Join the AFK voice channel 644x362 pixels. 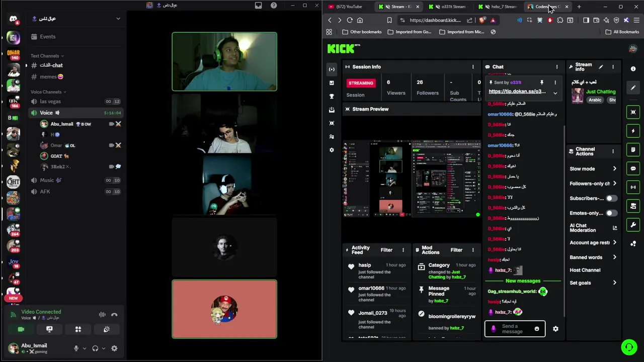click(75, 192)
